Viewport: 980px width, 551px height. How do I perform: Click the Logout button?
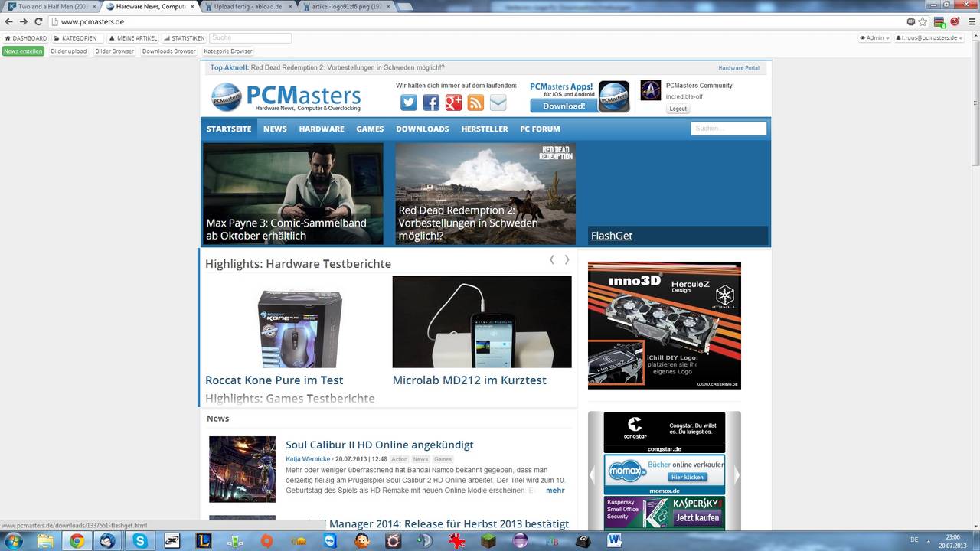678,109
